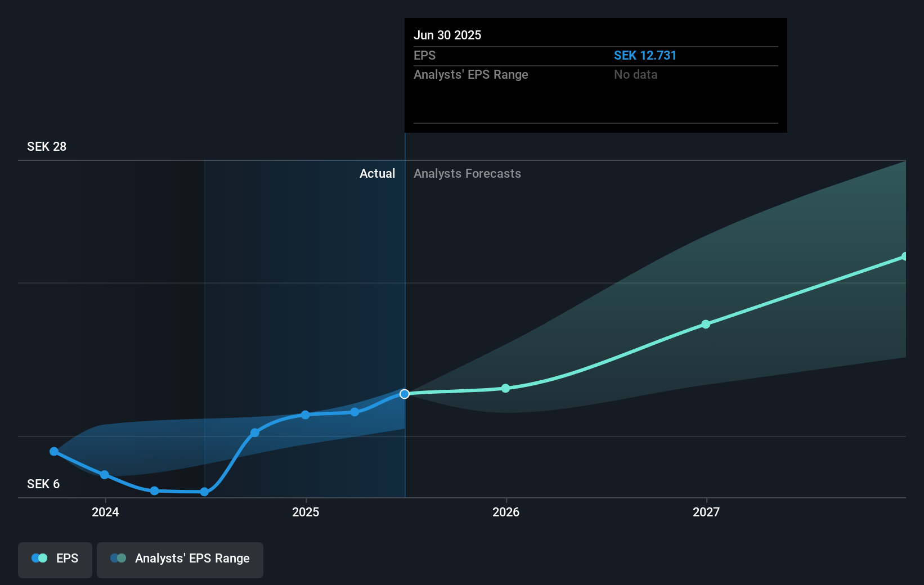Screen dimensions: 924x585
Task: Toggle the EPS legend button
Action: click(55, 560)
